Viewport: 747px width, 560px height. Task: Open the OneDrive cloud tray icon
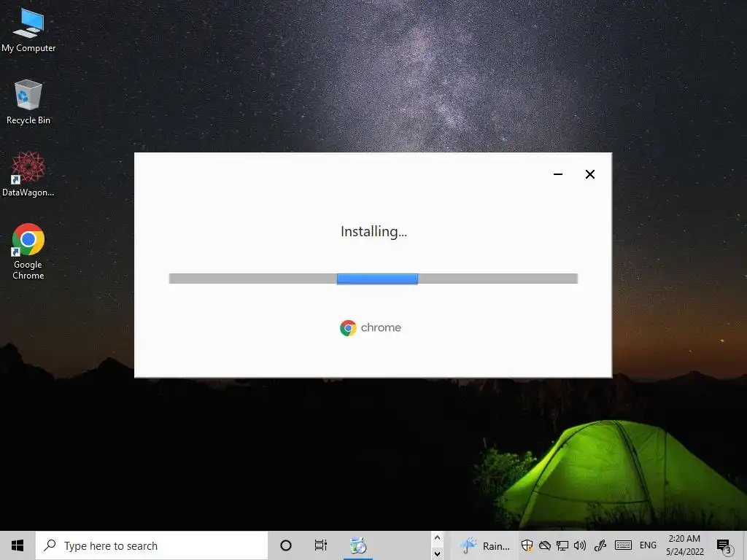[x=544, y=545]
